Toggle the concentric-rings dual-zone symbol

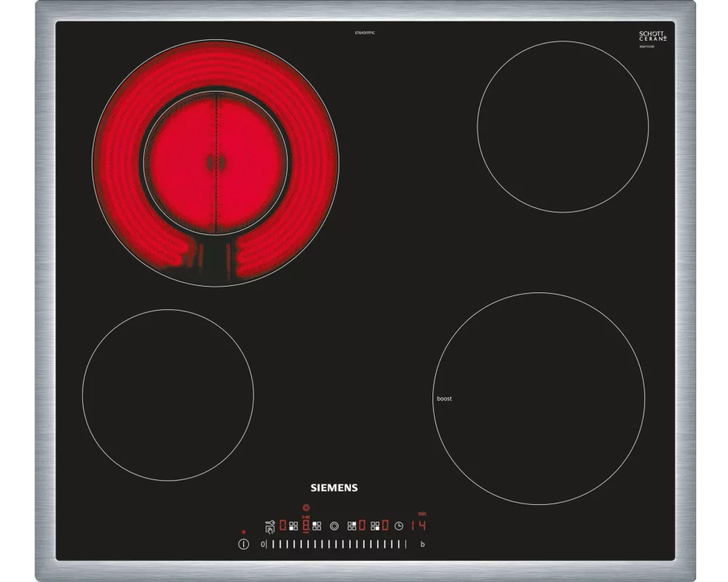click(x=334, y=526)
